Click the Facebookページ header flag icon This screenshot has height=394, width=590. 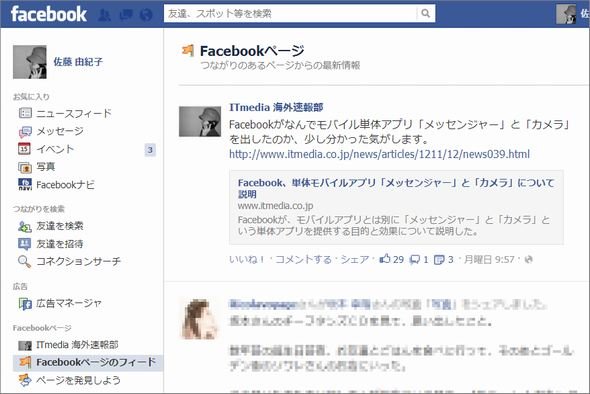[x=188, y=50]
